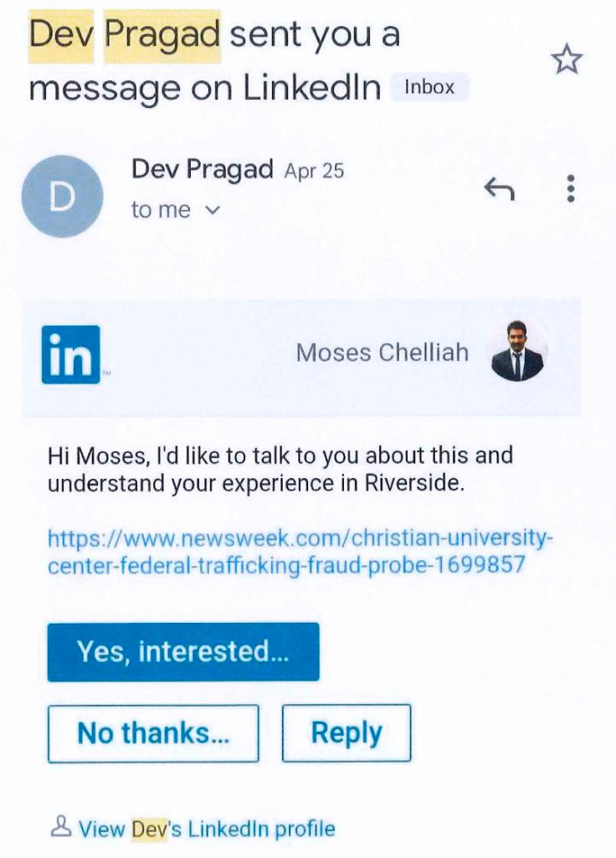
Task: Click the Moses Chelliah name in header
Action: (382, 352)
